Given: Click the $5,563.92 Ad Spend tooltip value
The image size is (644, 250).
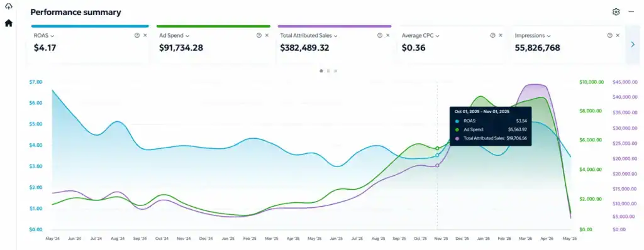Looking at the screenshot, I should tap(517, 130).
